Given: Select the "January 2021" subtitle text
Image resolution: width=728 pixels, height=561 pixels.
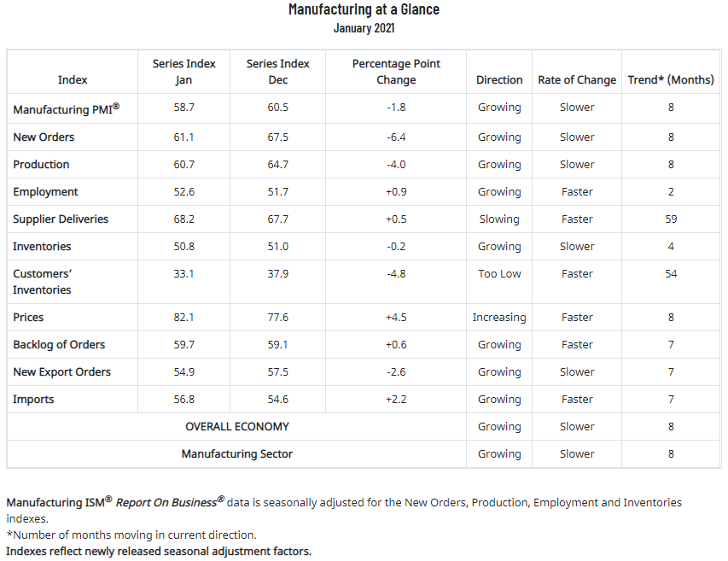Looking at the screenshot, I should 364,28.
